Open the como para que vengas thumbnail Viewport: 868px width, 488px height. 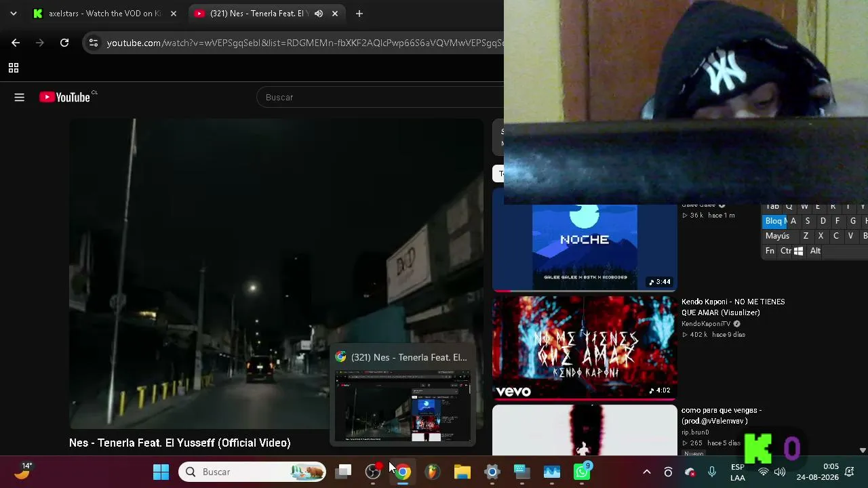click(x=585, y=430)
